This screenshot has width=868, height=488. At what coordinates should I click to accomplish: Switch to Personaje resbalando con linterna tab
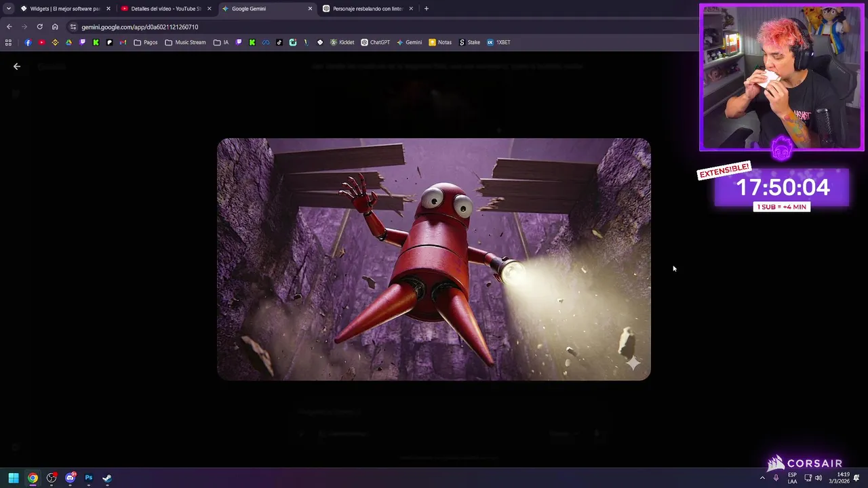363,9
